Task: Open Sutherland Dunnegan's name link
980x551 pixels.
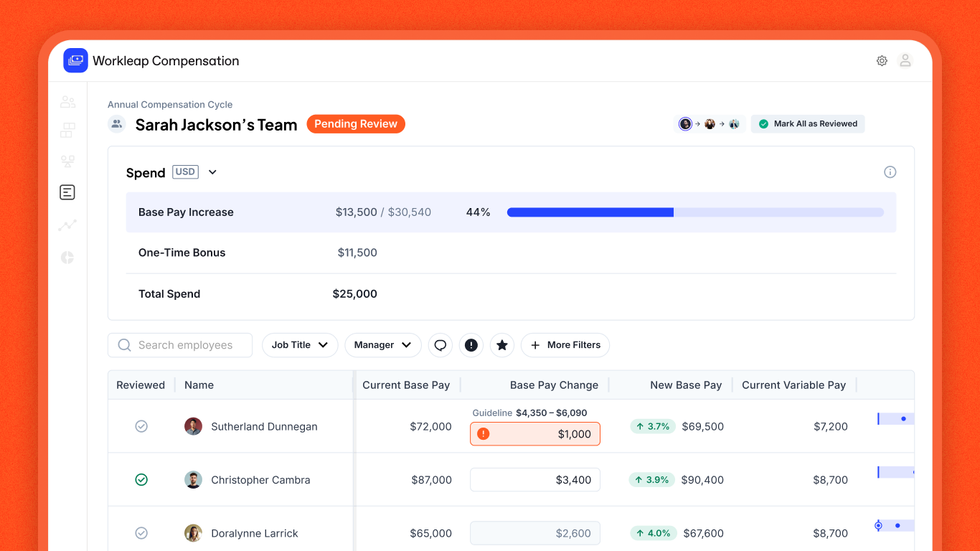Action: [x=264, y=426]
